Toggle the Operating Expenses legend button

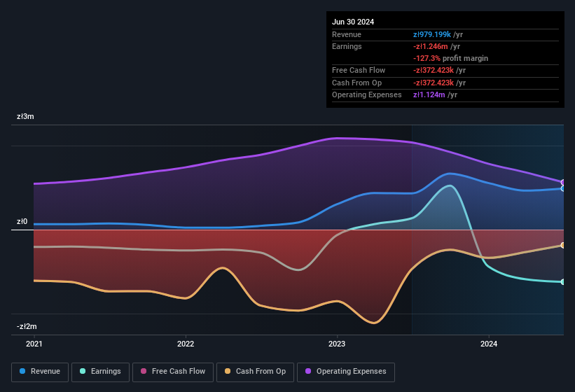click(x=346, y=372)
